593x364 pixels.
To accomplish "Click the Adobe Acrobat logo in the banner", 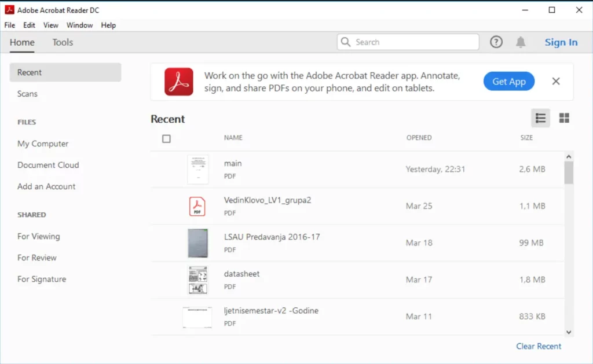I will pos(178,81).
